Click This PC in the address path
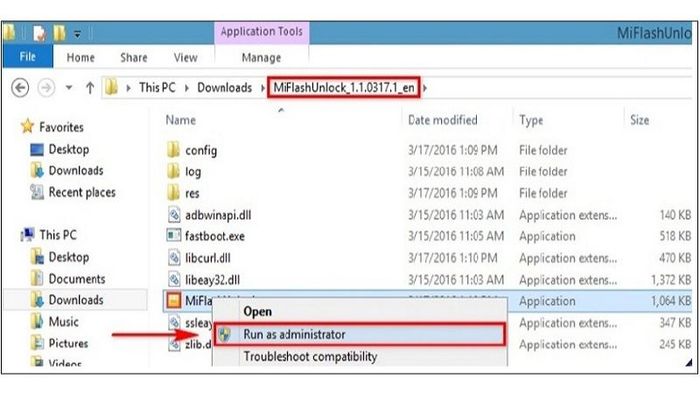The width and height of the screenshot is (700, 394). pos(157,87)
